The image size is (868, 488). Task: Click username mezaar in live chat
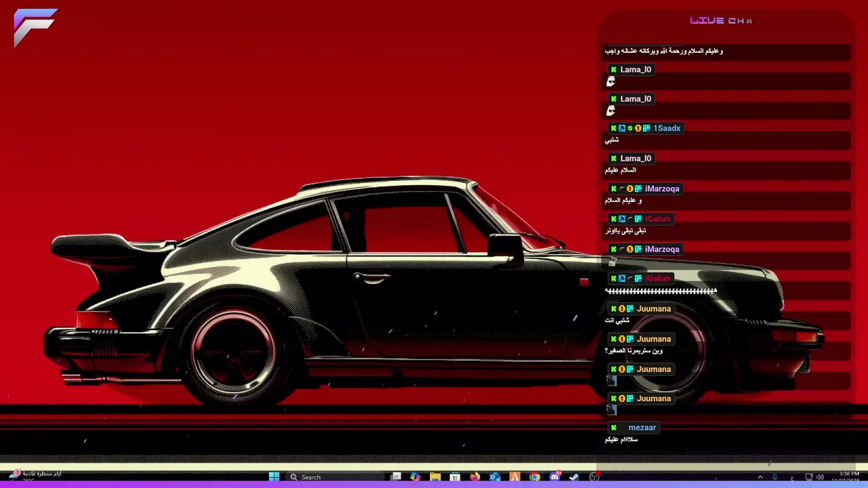[642, 428]
